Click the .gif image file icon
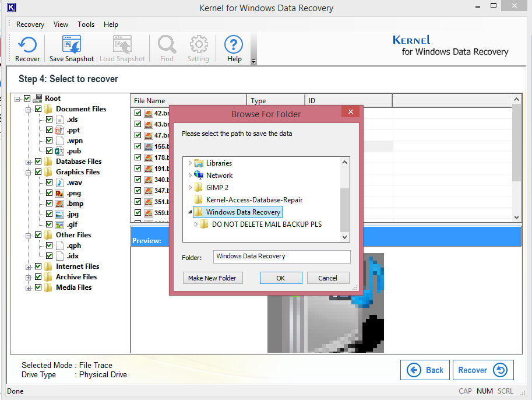 [x=59, y=225]
